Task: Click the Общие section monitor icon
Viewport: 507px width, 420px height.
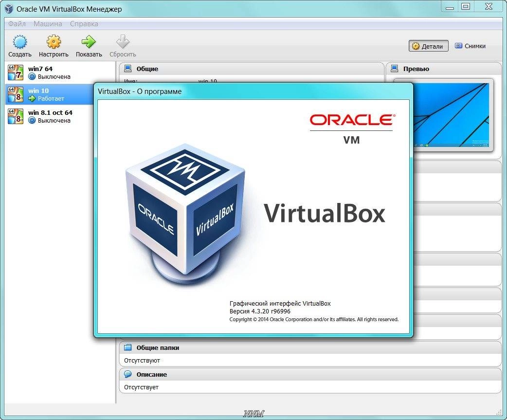Action: [128, 68]
